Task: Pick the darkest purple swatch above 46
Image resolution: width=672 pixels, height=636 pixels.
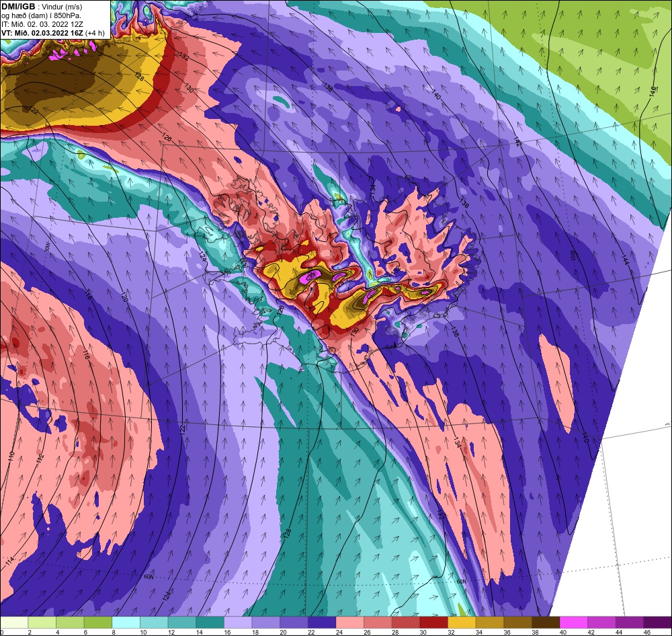Action: pos(658,623)
